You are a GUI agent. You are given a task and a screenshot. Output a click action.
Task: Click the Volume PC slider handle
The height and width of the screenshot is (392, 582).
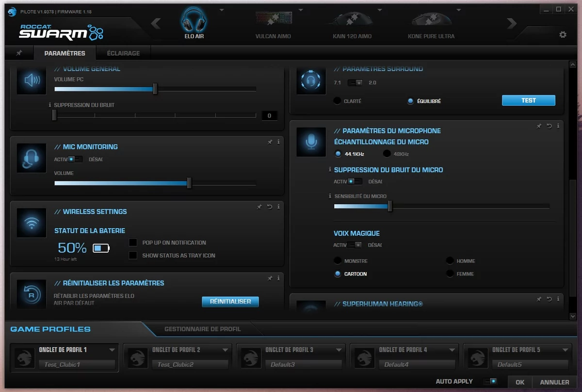[x=155, y=89]
